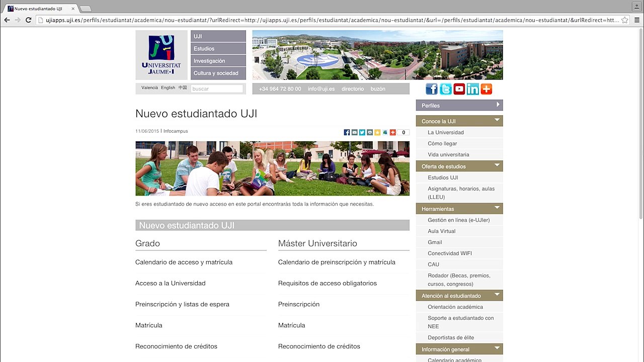Switch language to Valencià
The width and height of the screenshot is (644, 362).
pos(149,87)
